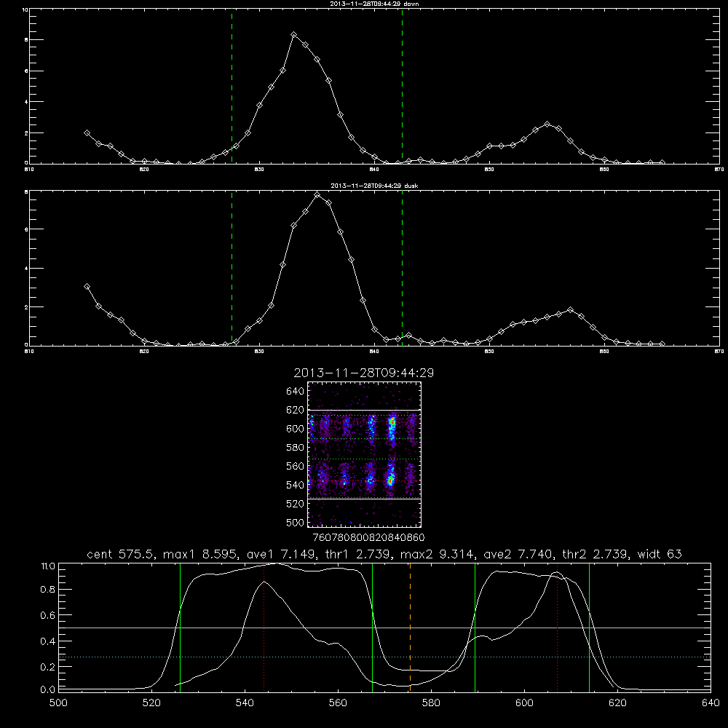
Task: Click first diamond marker of top plot curve
Action: coord(87,132)
